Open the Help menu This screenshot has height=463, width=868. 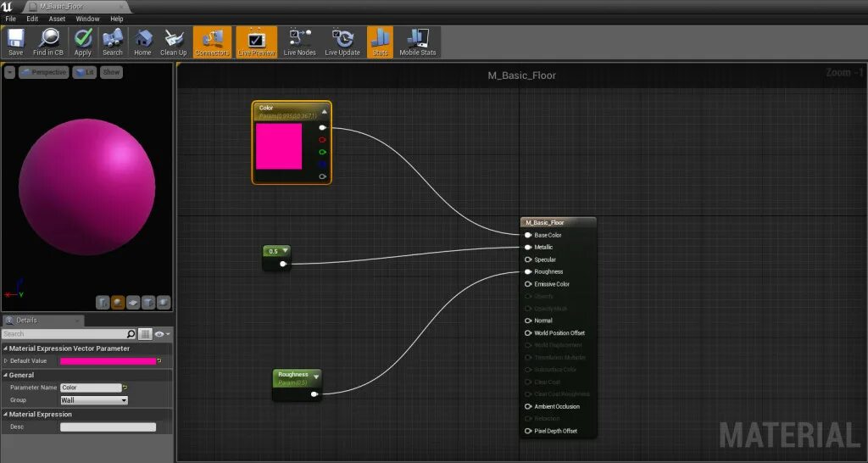click(117, 19)
